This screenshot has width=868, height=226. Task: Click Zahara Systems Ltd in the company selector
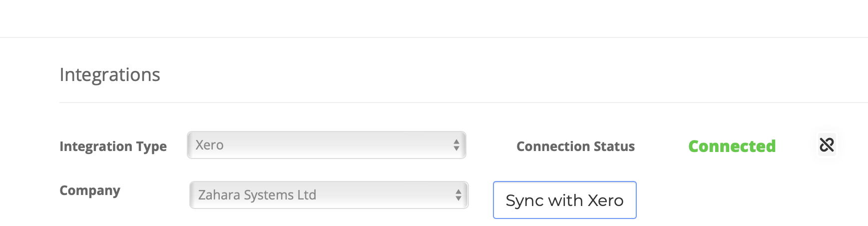257,195
